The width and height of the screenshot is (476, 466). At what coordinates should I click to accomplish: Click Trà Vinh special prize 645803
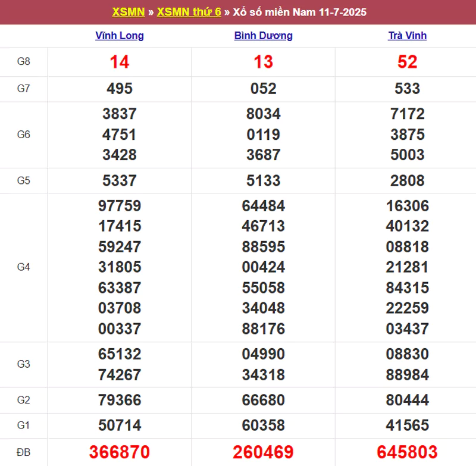tap(407, 452)
